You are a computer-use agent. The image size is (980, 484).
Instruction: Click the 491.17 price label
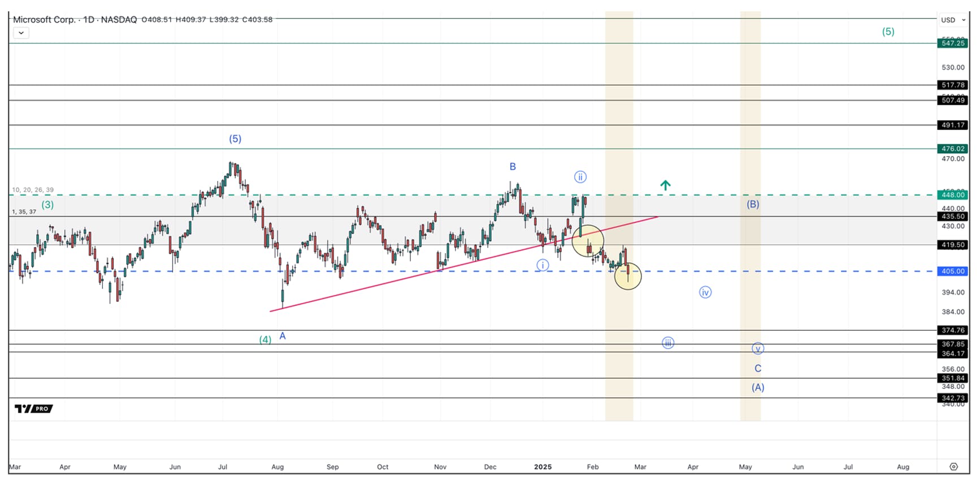953,125
